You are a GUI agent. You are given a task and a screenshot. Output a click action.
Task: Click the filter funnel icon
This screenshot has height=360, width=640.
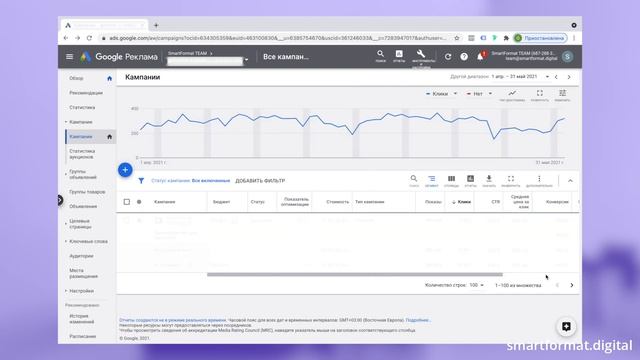[141, 180]
